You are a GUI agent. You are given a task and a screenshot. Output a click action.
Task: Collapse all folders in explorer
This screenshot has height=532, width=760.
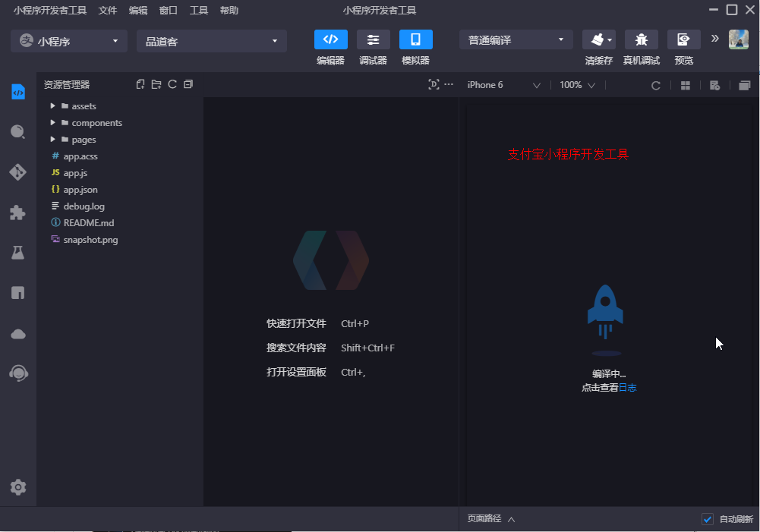coord(188,84)
